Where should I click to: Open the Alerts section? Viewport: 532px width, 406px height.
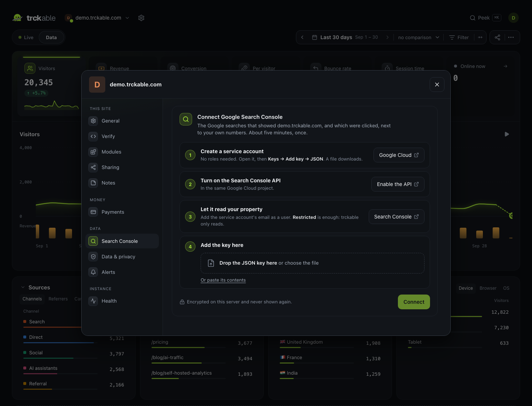pos(122,272)
